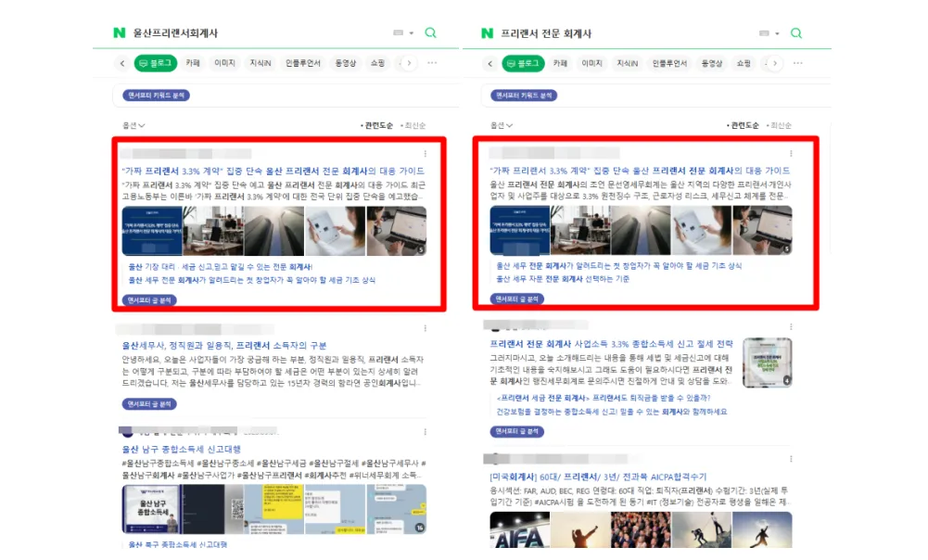
Task: Switch to 카페 tab in 울산프리랜서회계사 panel
Action: pyautogui.click(x=193, y=63)
